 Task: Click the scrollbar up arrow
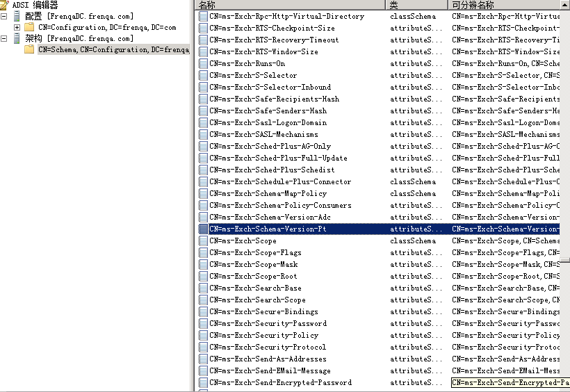pyautogui.click(x=565, y=5)
